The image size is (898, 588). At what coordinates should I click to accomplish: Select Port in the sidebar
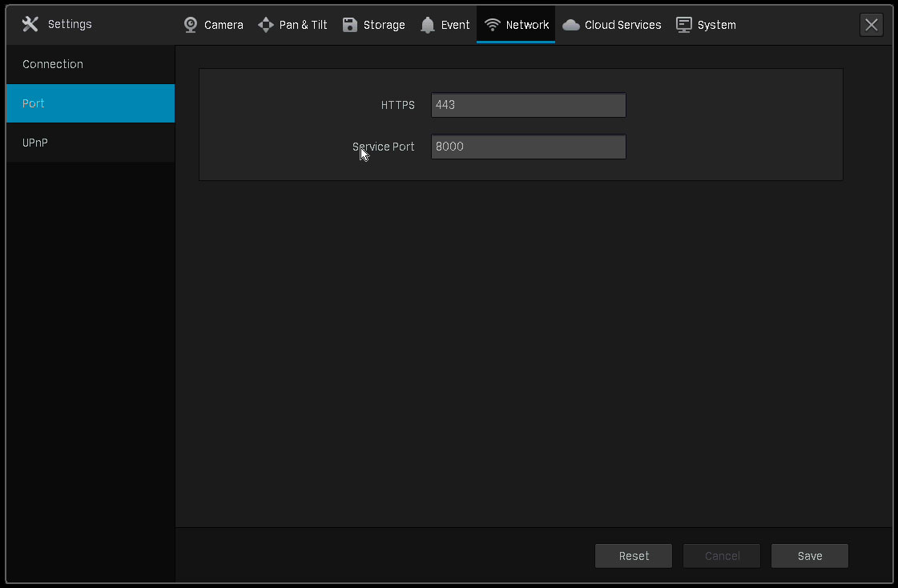pyautogui.click(x=91, y=103)
